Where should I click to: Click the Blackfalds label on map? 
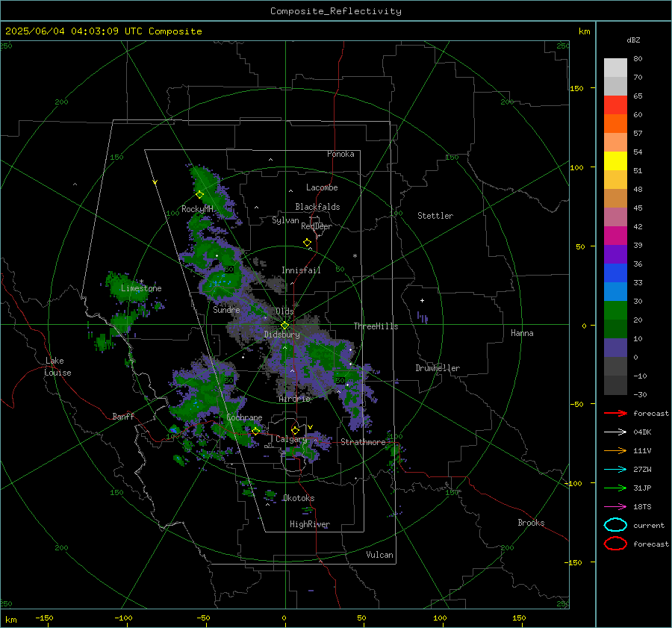[x=317, y=207]
